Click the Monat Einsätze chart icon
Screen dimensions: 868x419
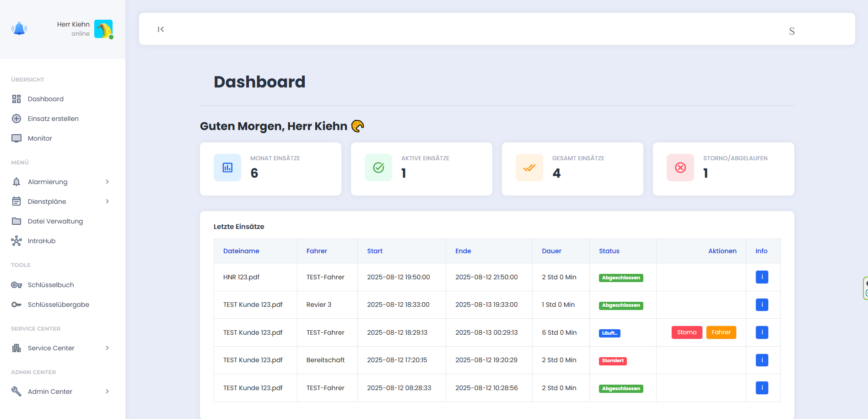tap(227, 168)
